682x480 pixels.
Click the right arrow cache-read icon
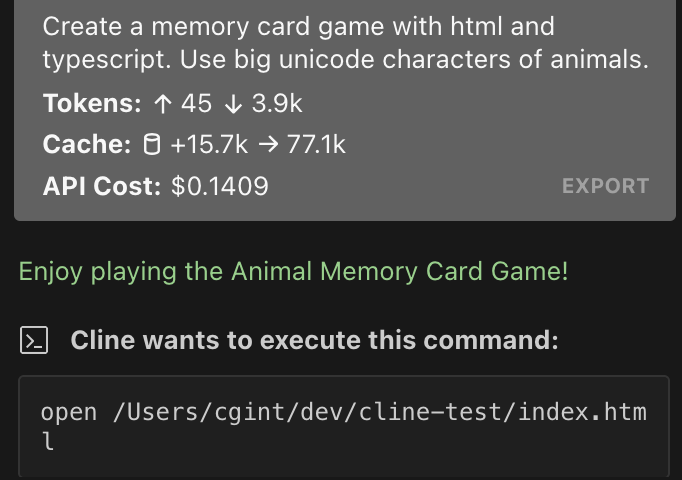267,145
